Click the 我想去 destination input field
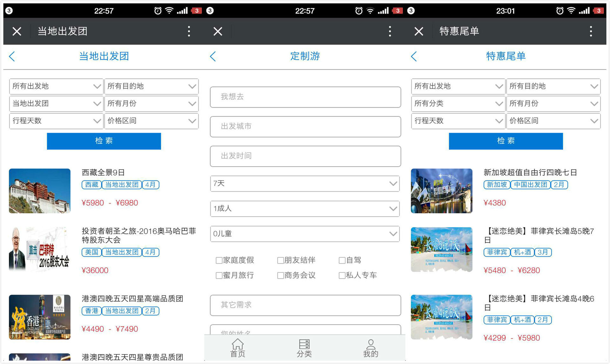Image resolution: width=610 pixels, height=364 pixels. tap(305, 97)
